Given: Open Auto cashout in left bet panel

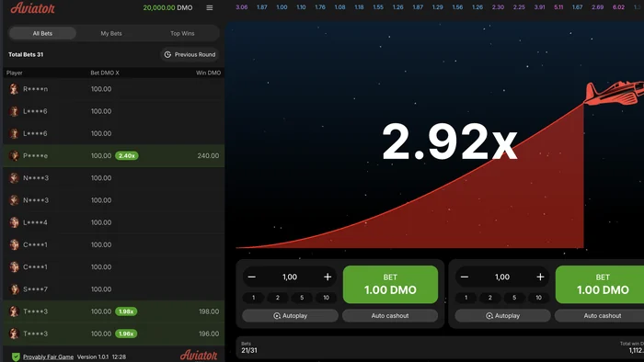Looking at the screenshot, I should [390, 316].
